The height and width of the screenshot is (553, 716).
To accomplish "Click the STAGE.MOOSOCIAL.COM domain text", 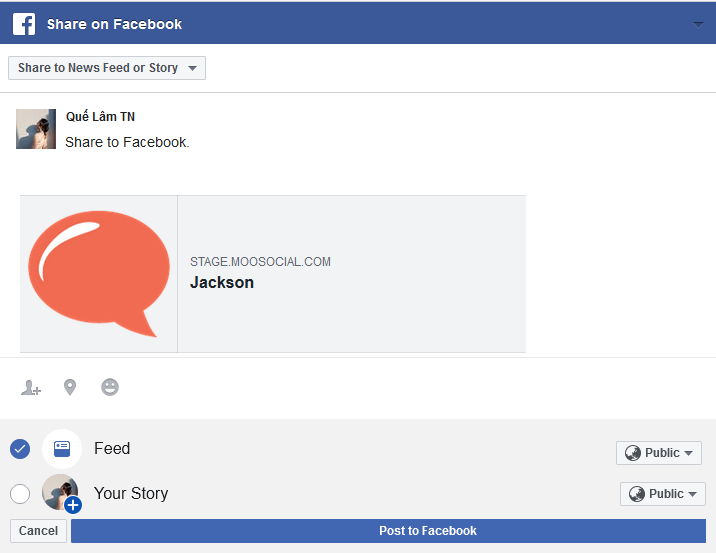I will 260,262.
